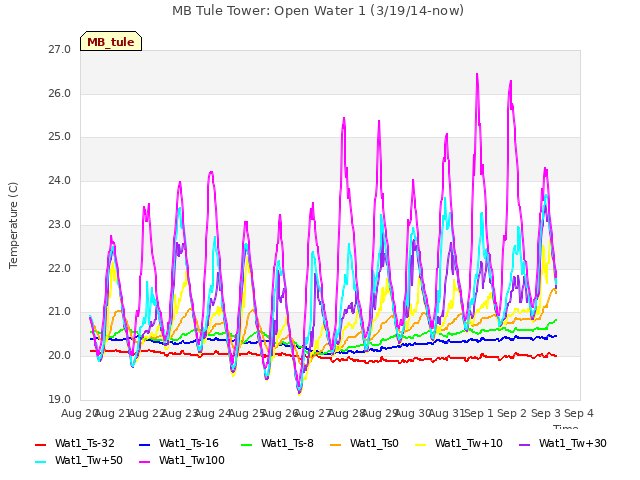Viewport: 640px width, 480px height.
Task: Click the 26.0 y-axis tick label
Action: (60, 93)
